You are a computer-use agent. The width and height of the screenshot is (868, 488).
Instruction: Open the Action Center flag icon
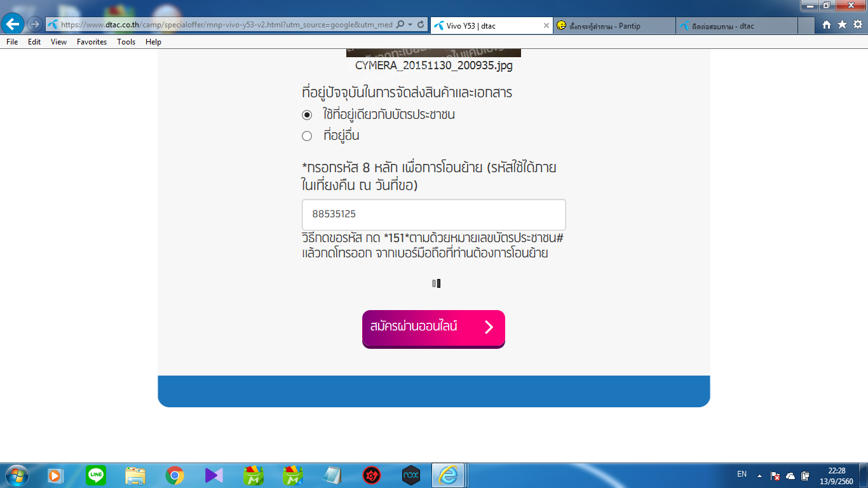point(775,475)
